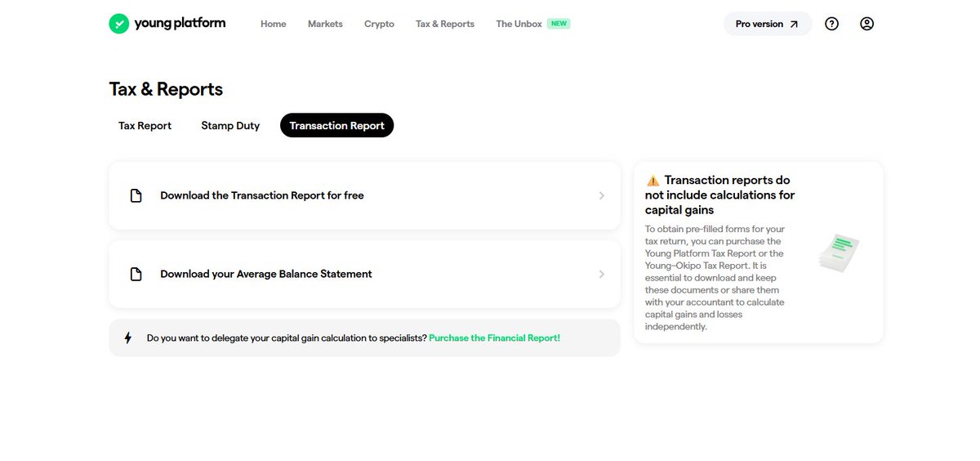Switch to the Stamp Duty tab
Image resolution: width=980 pixels, height=461 pixels.
(230, 125)
